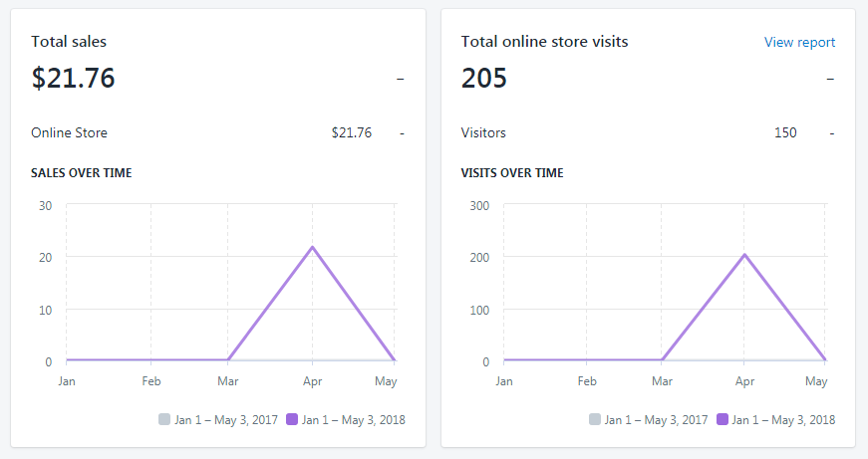
Task: Click the 10 y-axis label on sales chart
Action: [46, 311]
